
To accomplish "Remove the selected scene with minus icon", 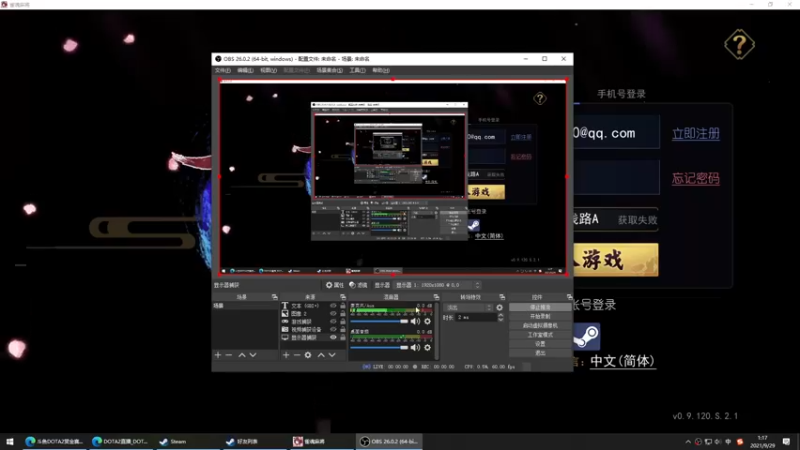I will tap(229, 355).
